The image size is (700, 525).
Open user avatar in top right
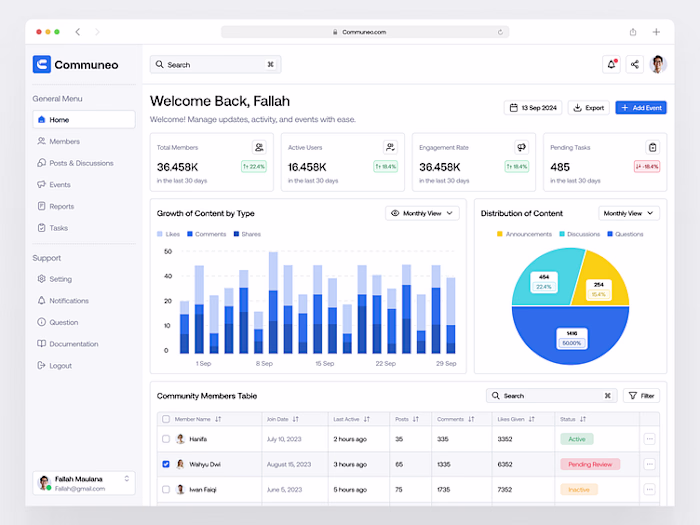coord(658,64)
